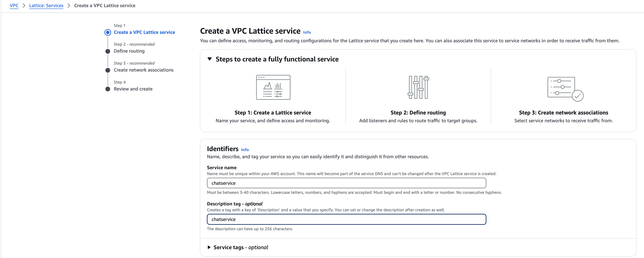The image size is (644, 258).
Task: Click the Define routing sliders icon
Action: coord(418,87)
